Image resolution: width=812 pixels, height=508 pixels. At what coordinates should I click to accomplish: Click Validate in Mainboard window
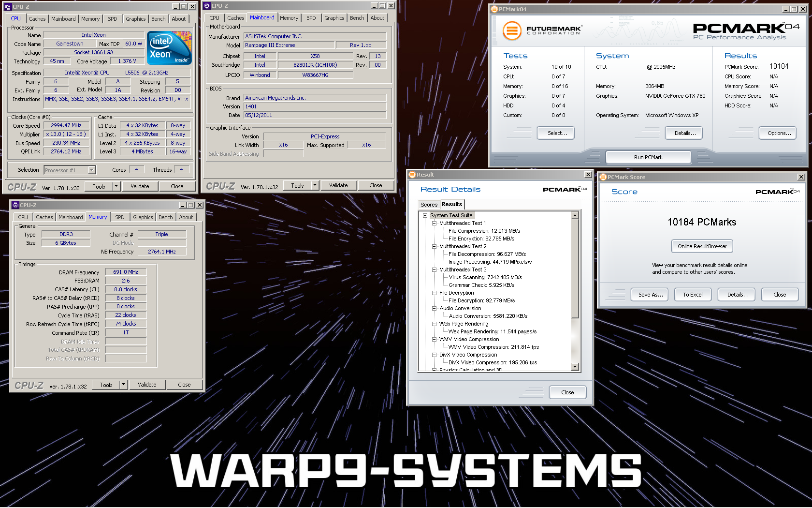click(x=338, y=185)
